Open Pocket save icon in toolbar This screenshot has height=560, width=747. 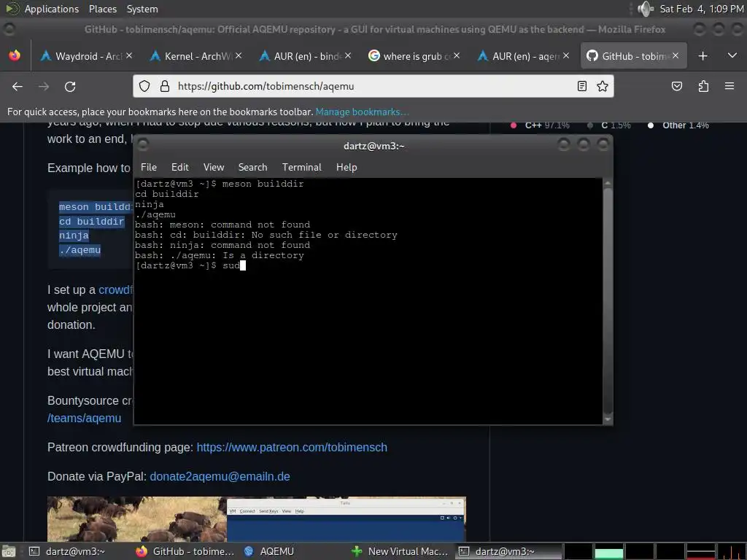[x=676, y=86]
